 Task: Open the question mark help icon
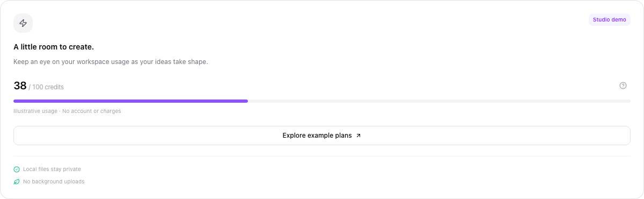(x=623, y=86)
